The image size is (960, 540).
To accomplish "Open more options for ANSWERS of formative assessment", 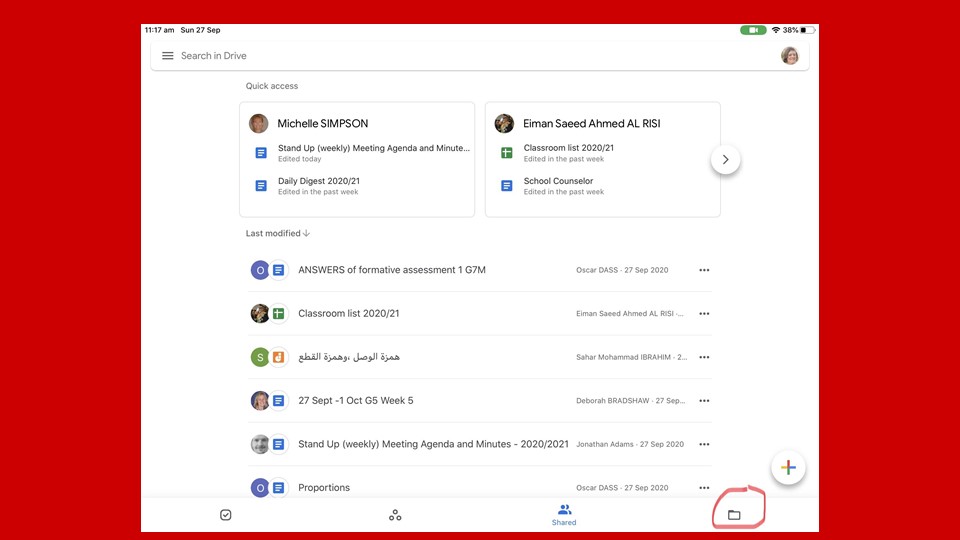I will [x=704, y=270].
